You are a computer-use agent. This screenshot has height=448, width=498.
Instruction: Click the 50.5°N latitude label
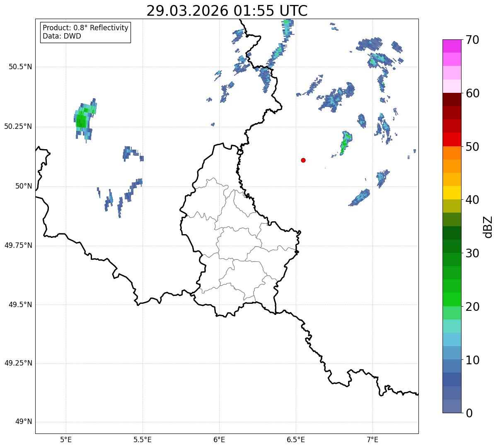point(20,67)
